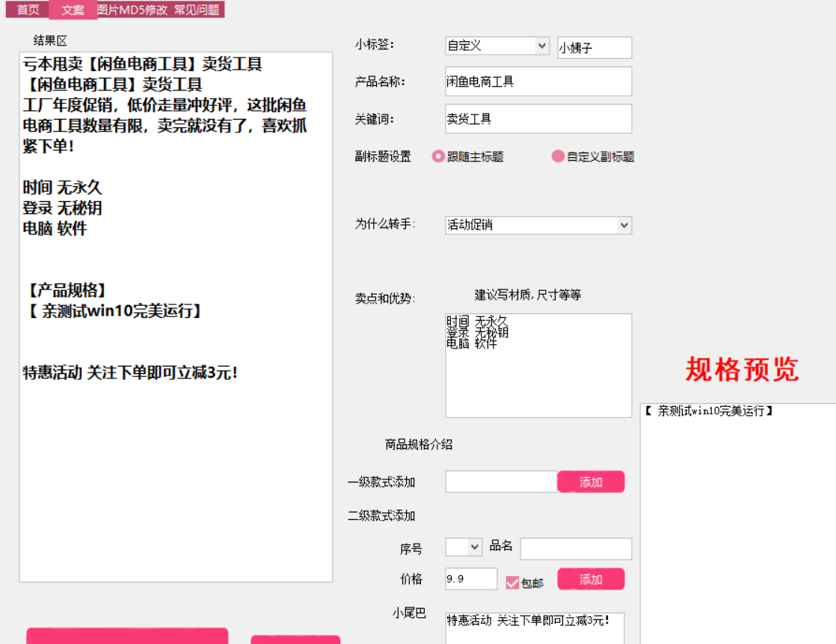Click the 小尾巴 label

point(409,613)
